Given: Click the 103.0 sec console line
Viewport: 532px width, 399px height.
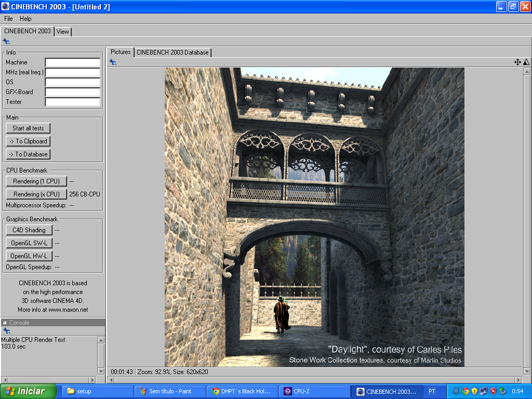Looking at the screenshot, I should [13, 347].
